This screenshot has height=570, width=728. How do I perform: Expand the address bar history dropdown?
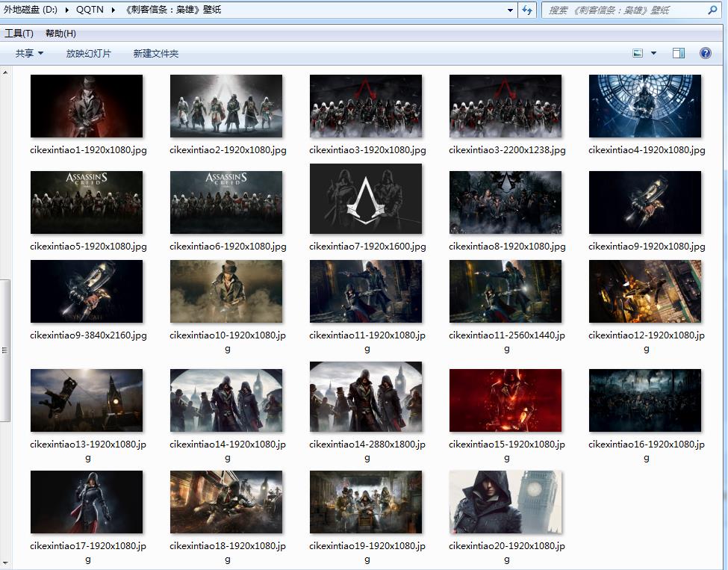(511, 10)
